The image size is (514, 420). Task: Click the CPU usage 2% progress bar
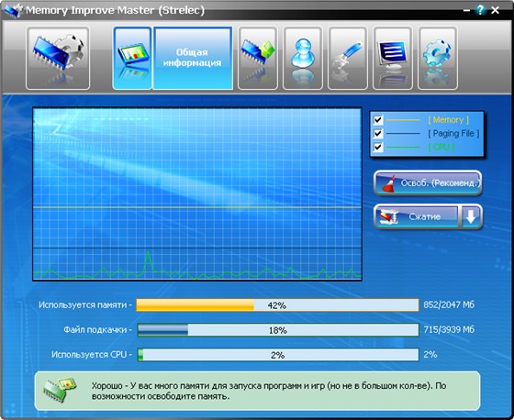(x=278, y=355)
